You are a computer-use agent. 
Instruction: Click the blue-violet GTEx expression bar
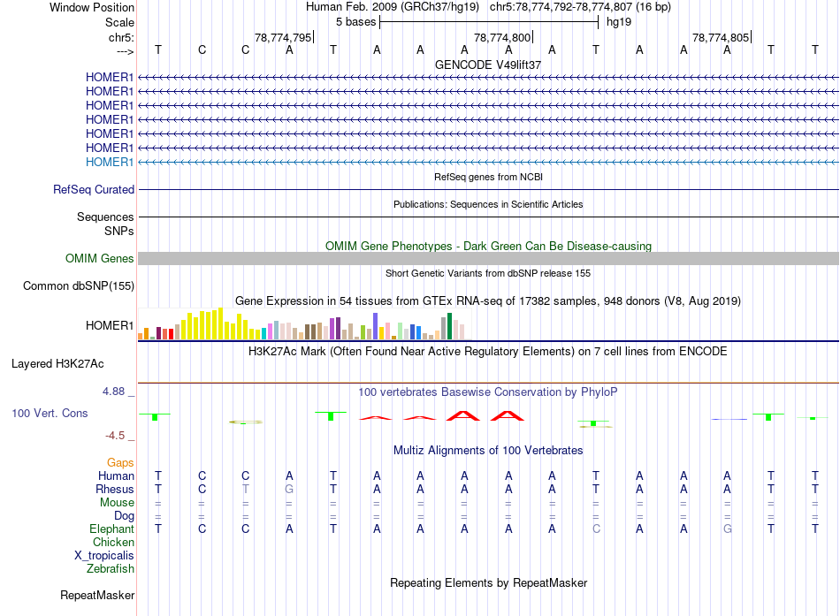(376, 326)
